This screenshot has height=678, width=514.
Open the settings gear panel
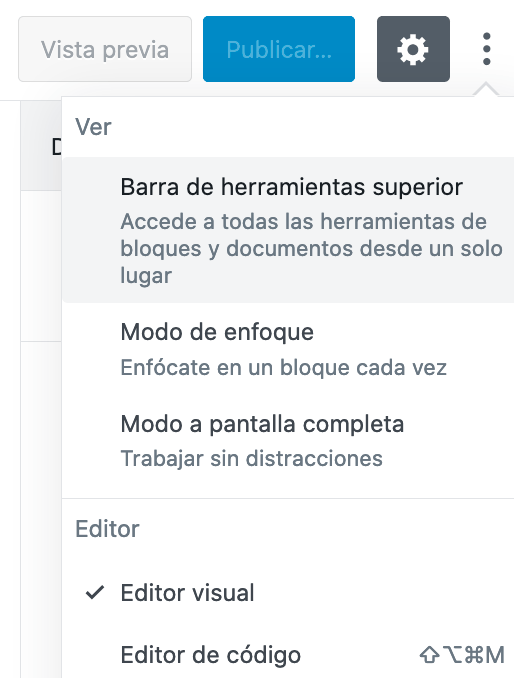pos(413,49)
